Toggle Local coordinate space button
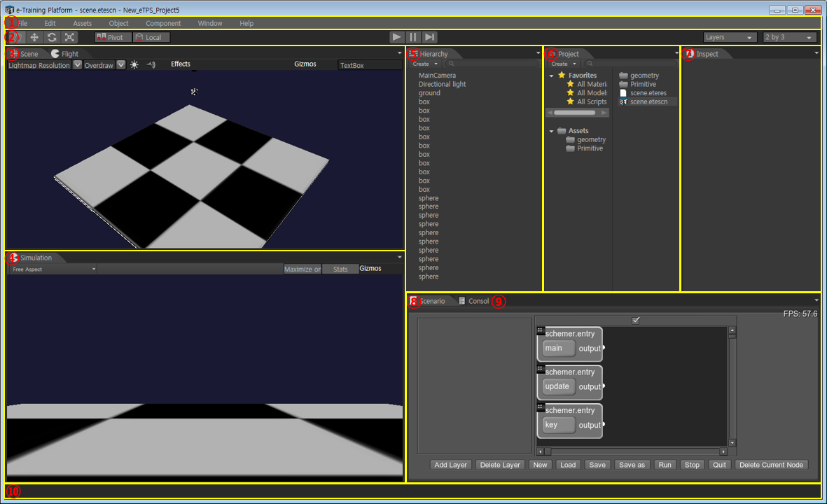This screenshot has height=504, width=827. (151, 37)
